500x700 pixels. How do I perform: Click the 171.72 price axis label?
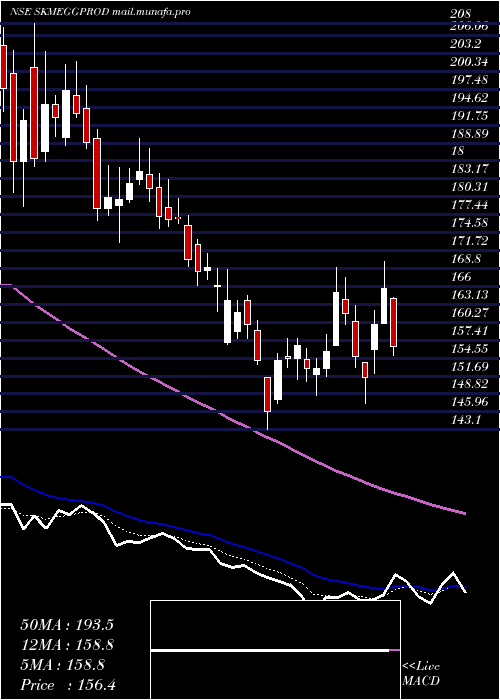click(x=470, y=241)
